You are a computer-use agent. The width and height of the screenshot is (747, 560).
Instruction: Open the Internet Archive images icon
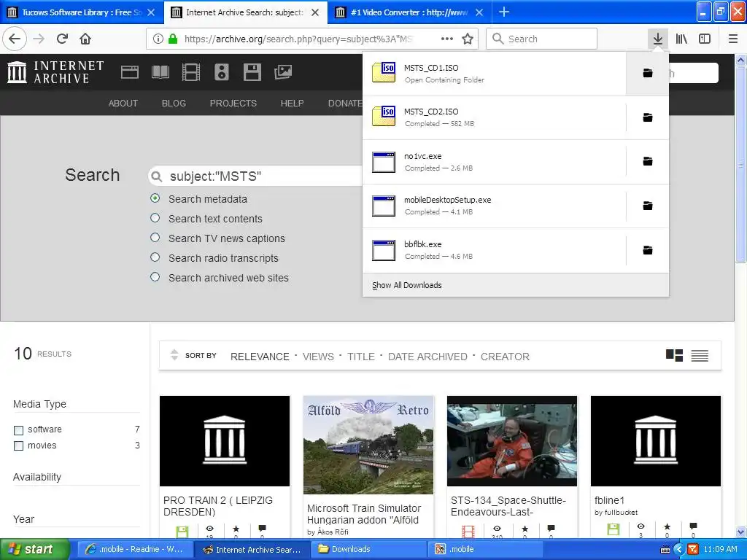click(283, 72)
